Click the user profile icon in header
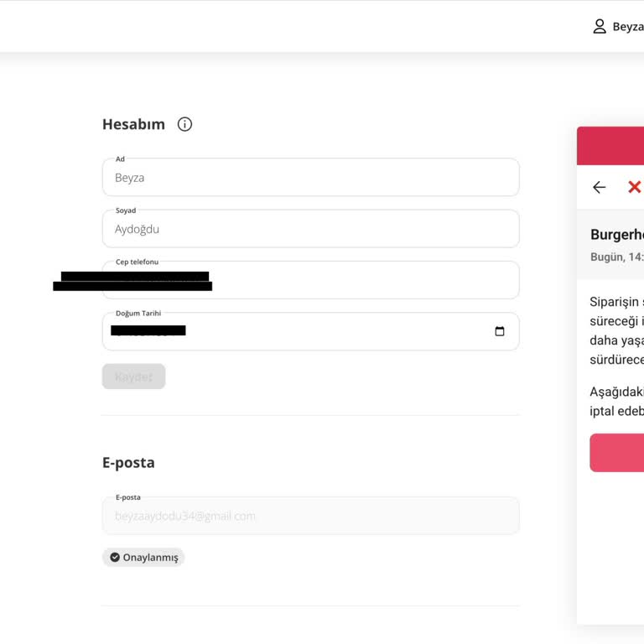This screenshot has height=644, width=644. [600, 27]
